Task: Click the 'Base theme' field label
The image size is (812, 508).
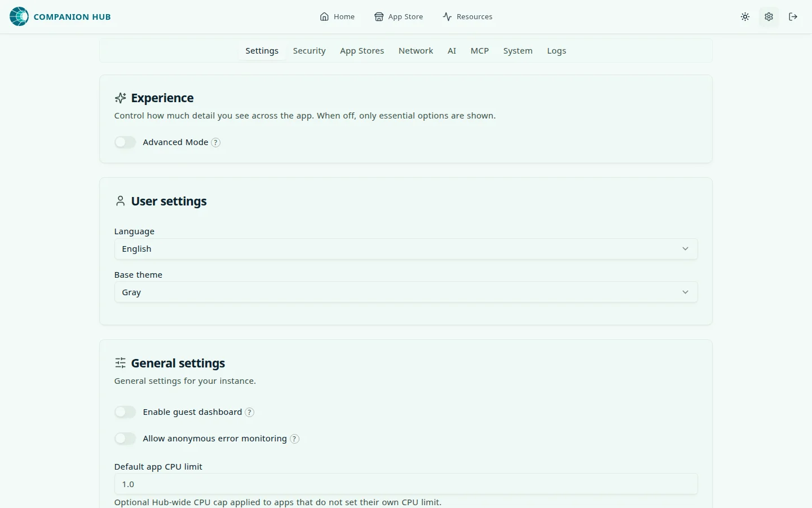Action: point(138,275)
